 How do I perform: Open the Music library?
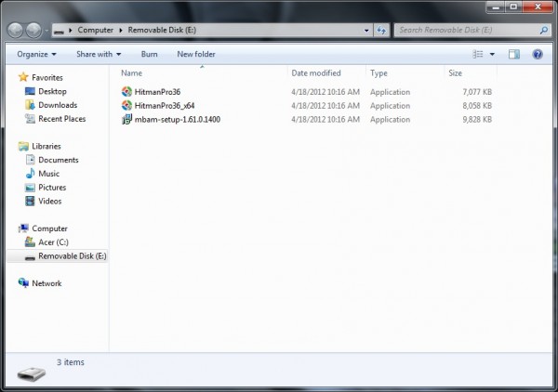pos(48,174)
